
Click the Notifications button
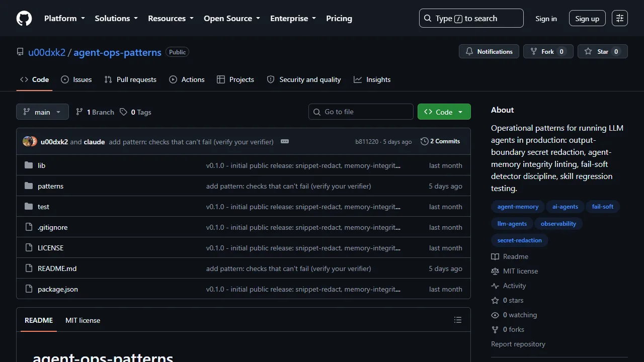[489, 52]
